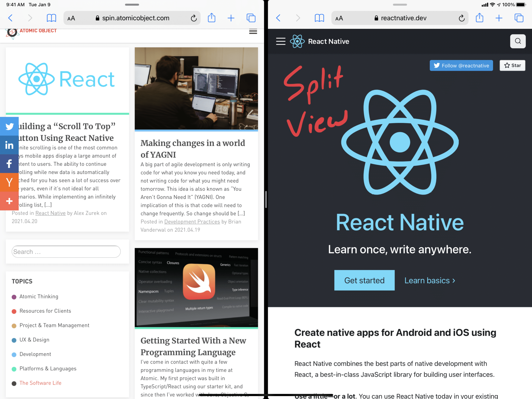The width and height of the screenshot is (532, 399).
Task: Open Project & Team Management topic
Action: pos(54,325)
